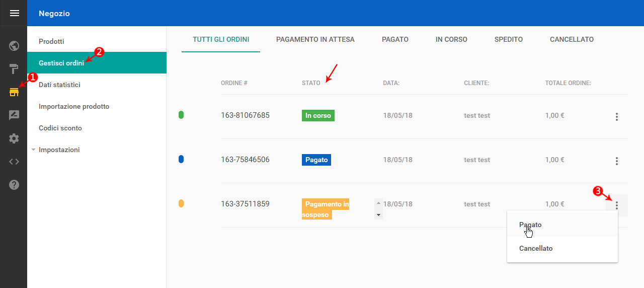Image resolution: width=644 pixels, height=288 pixels.
Task: Click the down arrow beside Pagamento in sospeso
Action: click(378, 215)
